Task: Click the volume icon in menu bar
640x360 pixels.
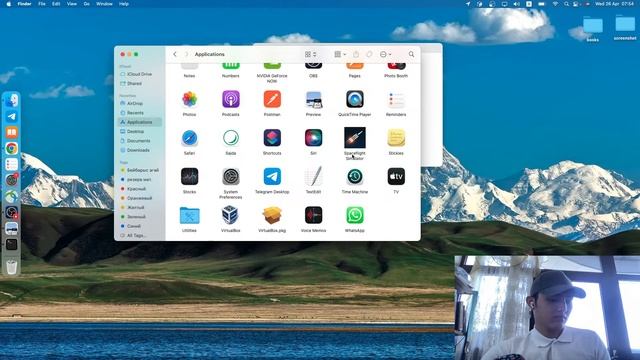Action: coord(517,4)
